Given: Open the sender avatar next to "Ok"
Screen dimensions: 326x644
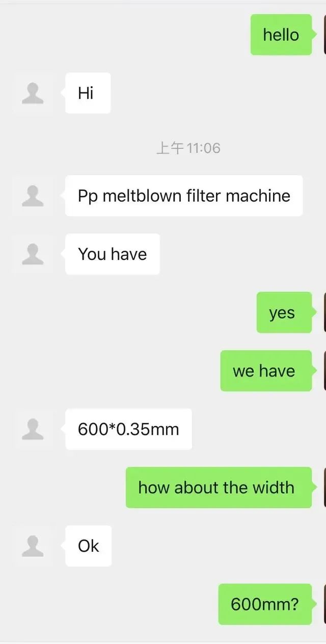Looking at the screenshot, I should coord(33,546).
